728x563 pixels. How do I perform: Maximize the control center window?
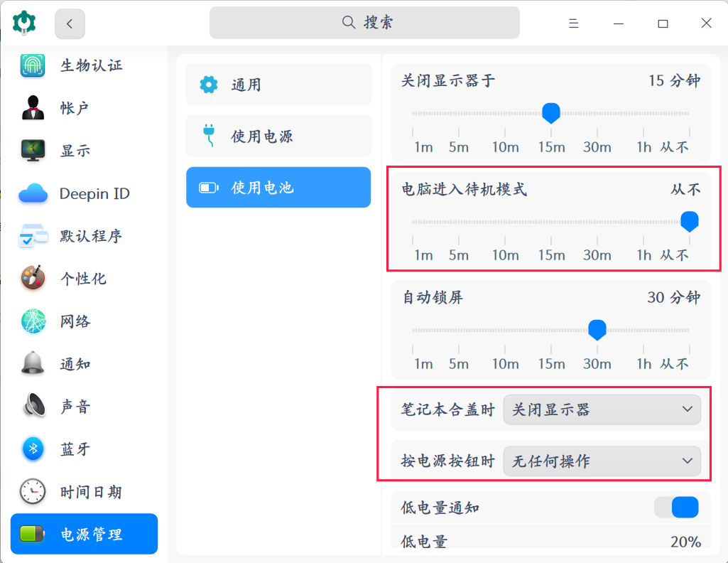click(663, 23)
